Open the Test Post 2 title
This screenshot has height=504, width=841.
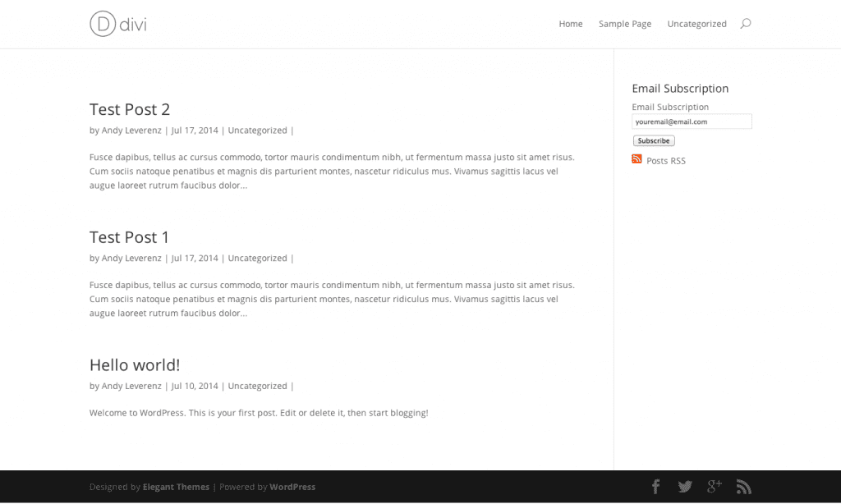pos(130,109)
